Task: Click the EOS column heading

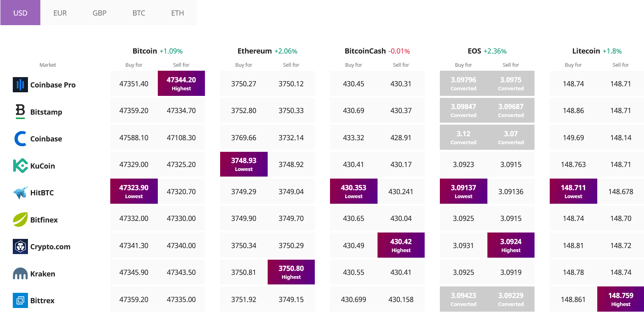Action: click(474, 51)
